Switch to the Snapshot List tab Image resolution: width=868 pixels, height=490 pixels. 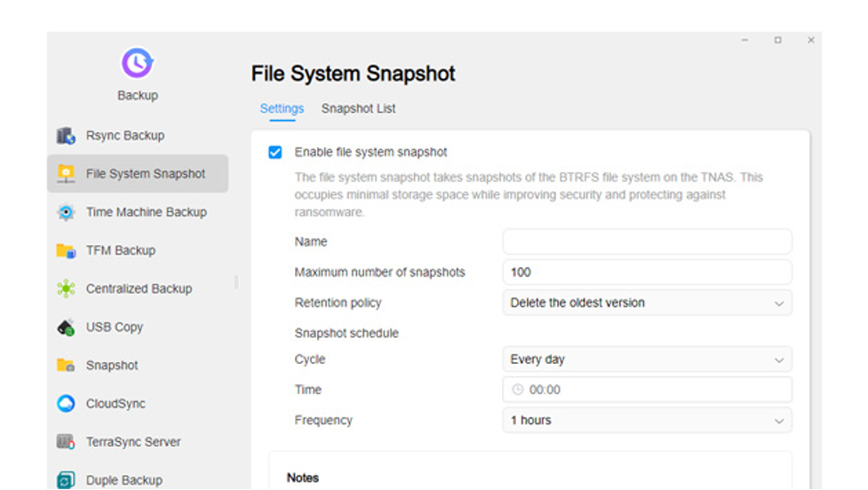pyautogui.click(x=358, y=109)
